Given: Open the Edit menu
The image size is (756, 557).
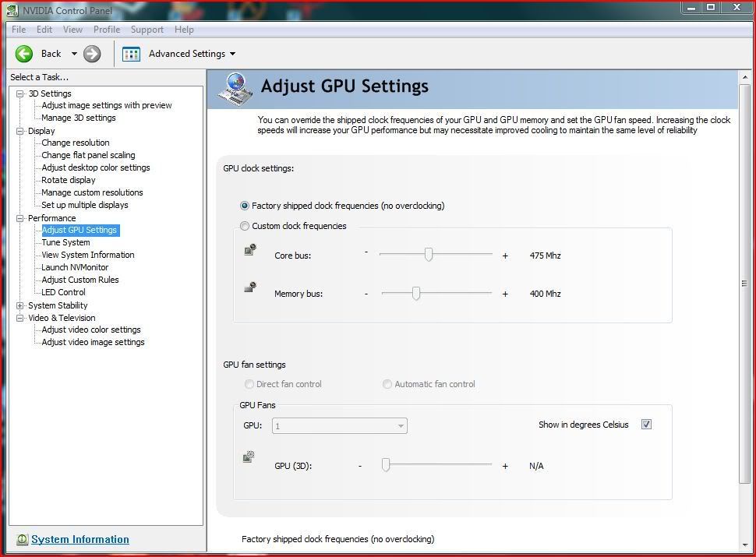Looking at the screenshot, I should (44, 30).
